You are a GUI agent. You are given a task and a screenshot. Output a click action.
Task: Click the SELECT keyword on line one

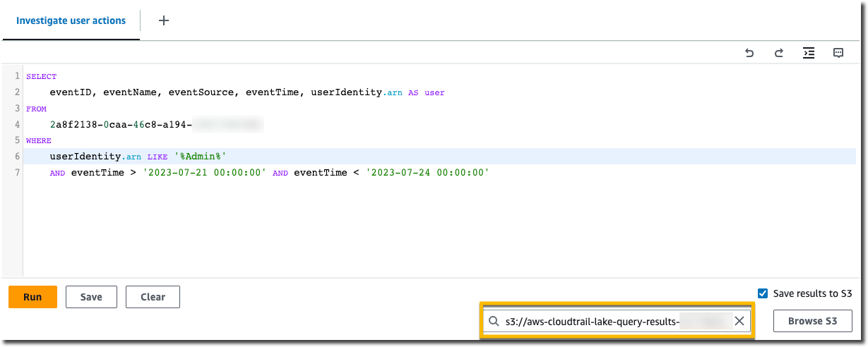41,76
